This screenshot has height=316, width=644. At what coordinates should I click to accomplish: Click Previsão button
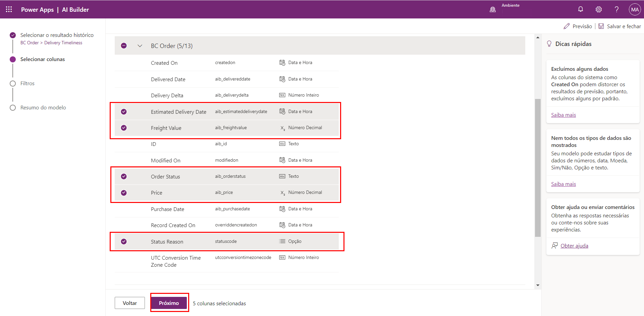578,26
